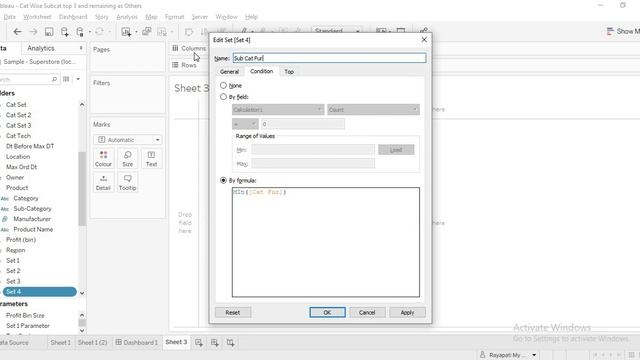Open the Rayapati user dropdown in status bar

(x=534, y=355)
